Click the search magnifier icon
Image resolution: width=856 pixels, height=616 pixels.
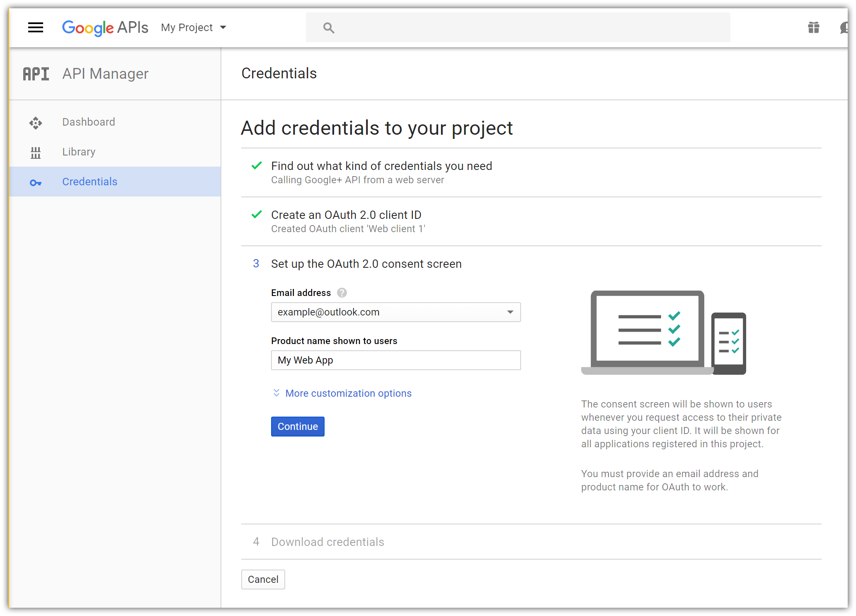tap(329, 28)
